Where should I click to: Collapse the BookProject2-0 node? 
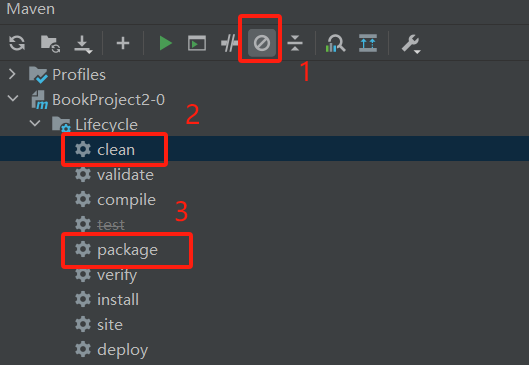(x=13, y=99)
